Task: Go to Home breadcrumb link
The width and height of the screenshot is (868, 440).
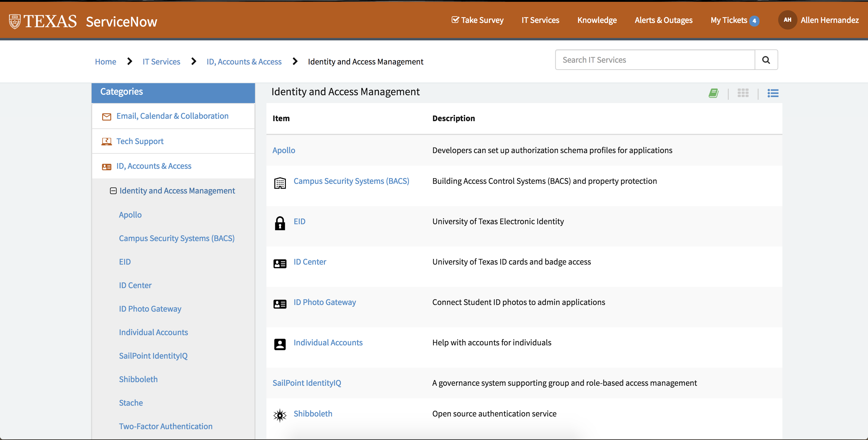Action: [105, 62]
